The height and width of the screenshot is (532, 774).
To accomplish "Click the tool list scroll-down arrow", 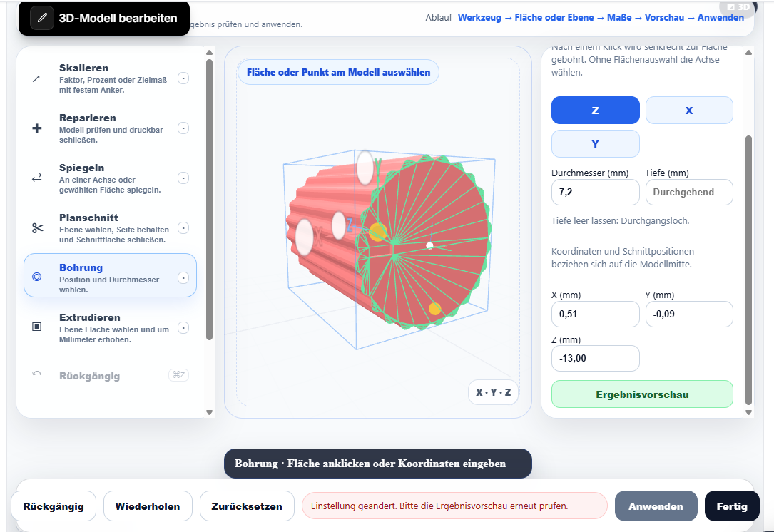I will click(209, 412).
